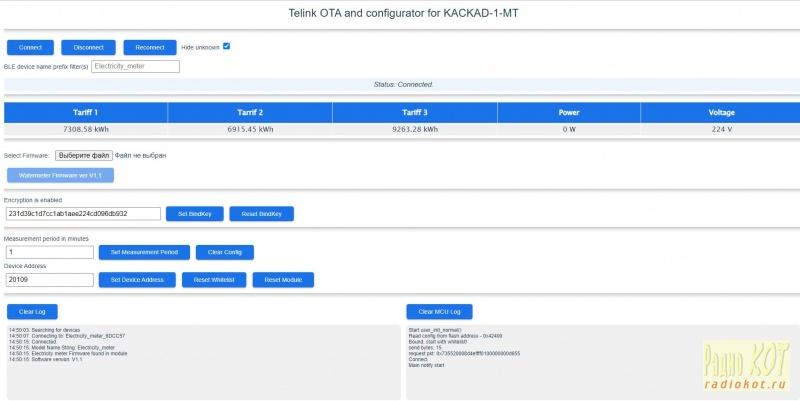The width and height of the screenshot is (800, 401).
Task: Click the Reset BindKey button
Action: (x=261, y=213)
